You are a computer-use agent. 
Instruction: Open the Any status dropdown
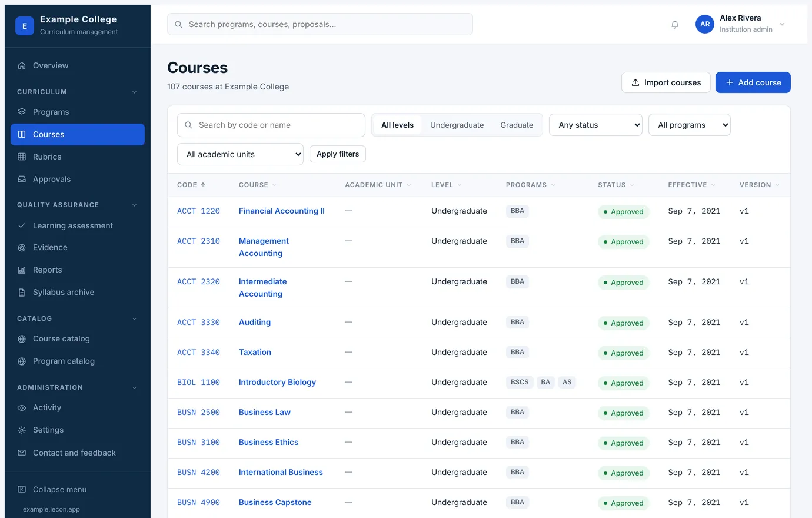(595, 125)
